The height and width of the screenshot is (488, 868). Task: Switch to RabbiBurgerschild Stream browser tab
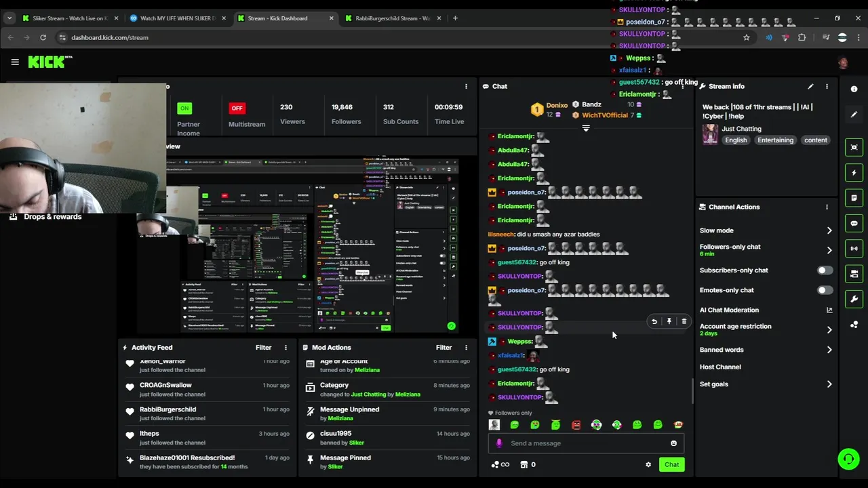pyautogui.click(x=393, y=18)
